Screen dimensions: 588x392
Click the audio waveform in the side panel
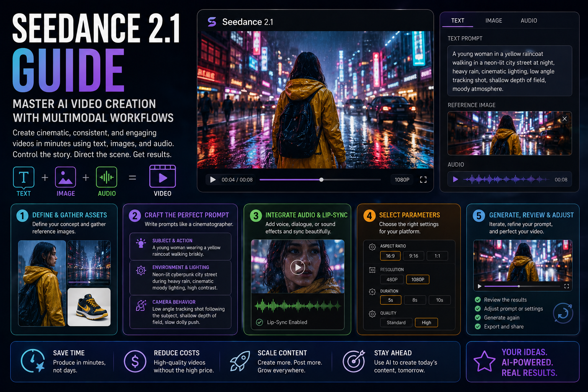506,179
